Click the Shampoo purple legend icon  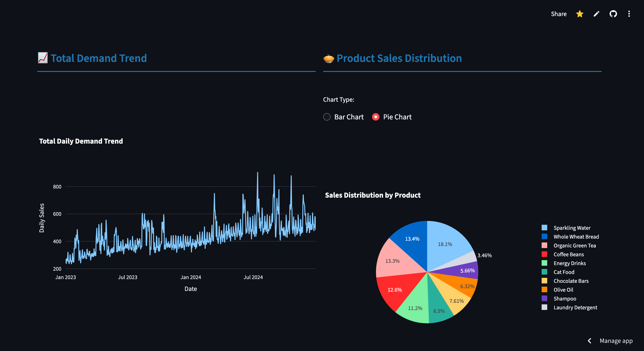click(544, 298)
